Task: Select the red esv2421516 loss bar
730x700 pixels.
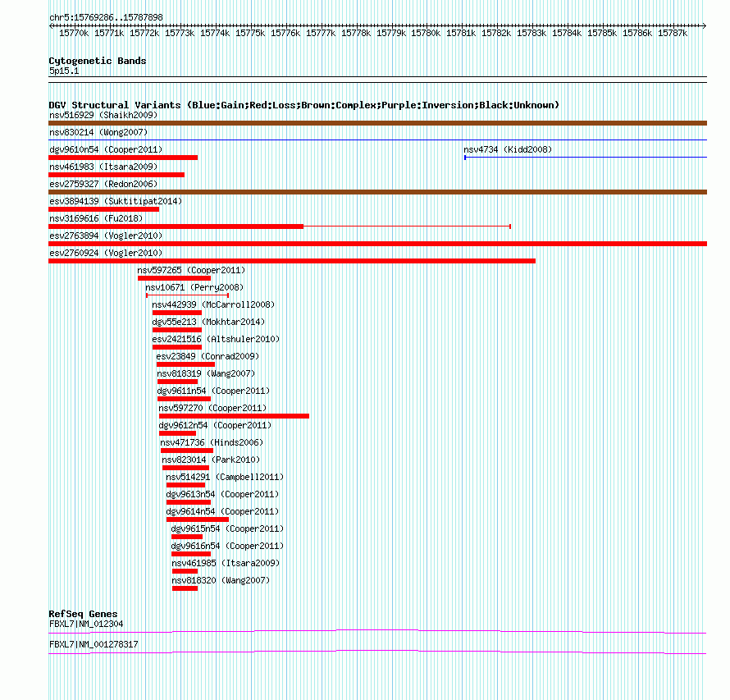Action: pyautogui.click(x=177, y=347)
